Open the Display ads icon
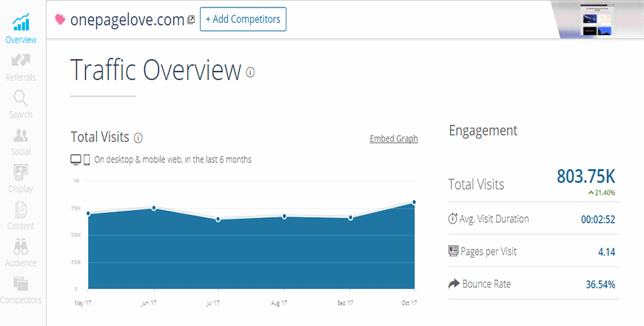The image size is (644, 326). pos(21,173)
